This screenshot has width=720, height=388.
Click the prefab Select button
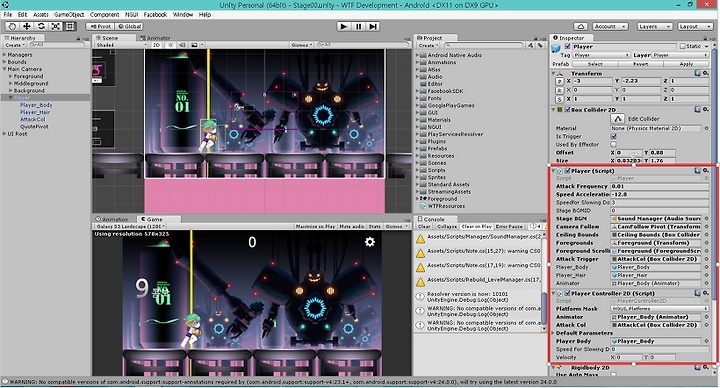coord(595,64)
